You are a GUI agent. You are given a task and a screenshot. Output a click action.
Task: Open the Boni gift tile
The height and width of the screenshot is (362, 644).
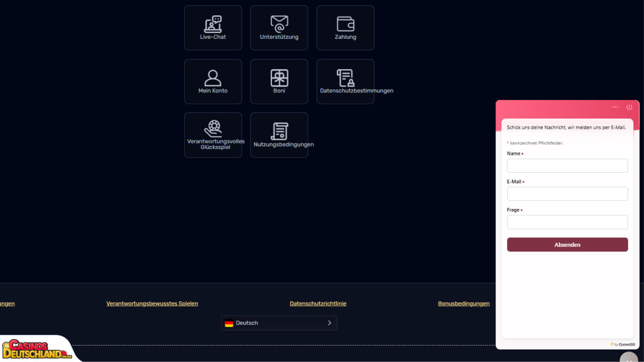pyautogui.click(x=279, y=81)
